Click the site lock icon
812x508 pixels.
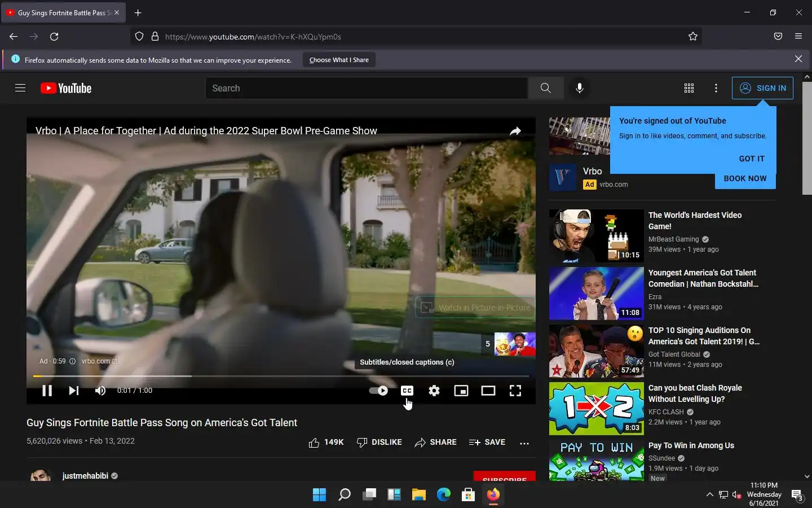[x=155, y=37]
